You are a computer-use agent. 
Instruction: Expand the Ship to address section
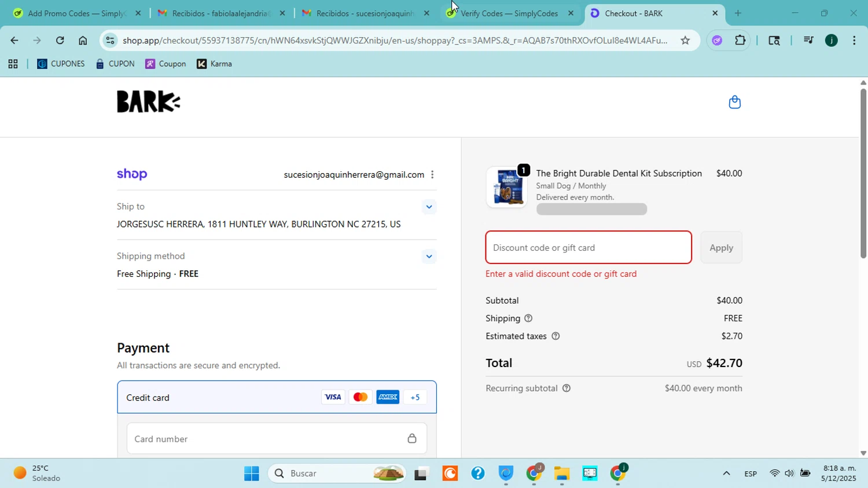429,207
